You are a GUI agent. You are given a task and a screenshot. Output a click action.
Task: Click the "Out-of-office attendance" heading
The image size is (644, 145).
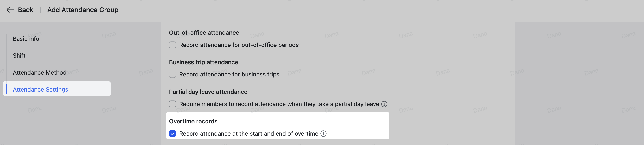tap(204, 33)
